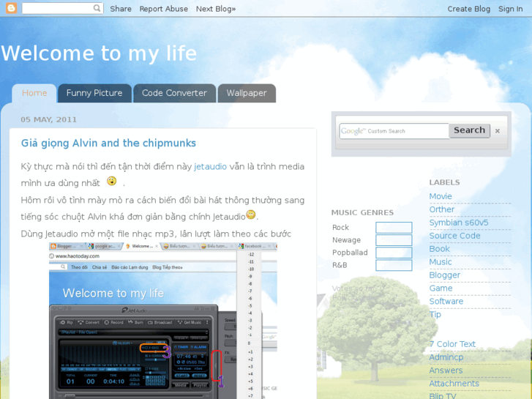
Task: Focus the Google Custom Search field
Action: [x=394, y=131]
